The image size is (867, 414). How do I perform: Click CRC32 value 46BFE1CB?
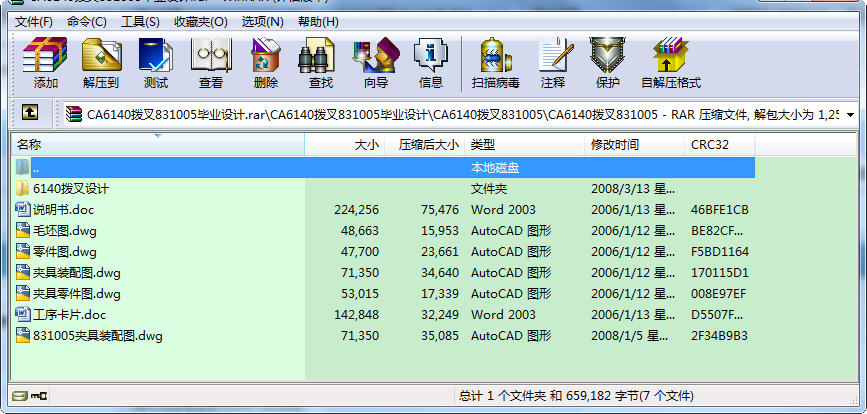point(720,209)
